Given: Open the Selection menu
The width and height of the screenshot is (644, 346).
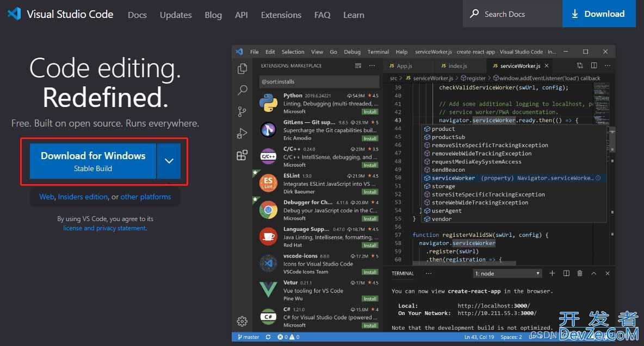Looking at the screenshot, I should (293, 52).
